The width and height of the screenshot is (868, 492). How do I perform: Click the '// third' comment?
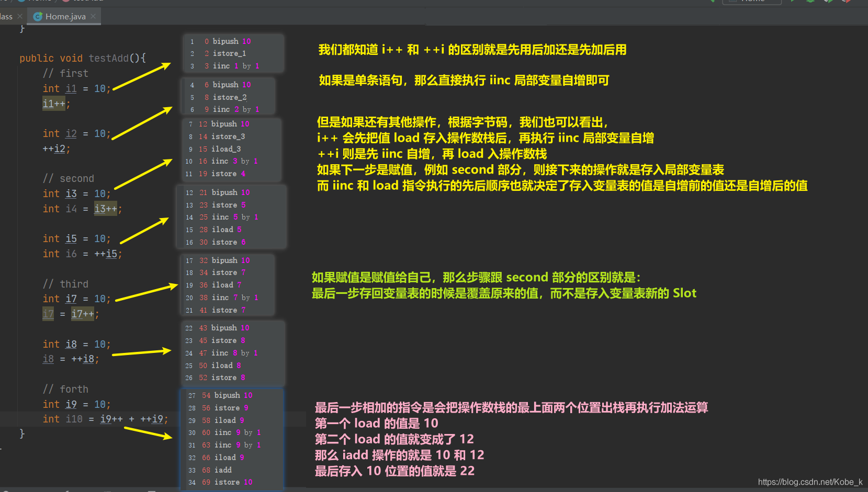(x=65, y=284)
